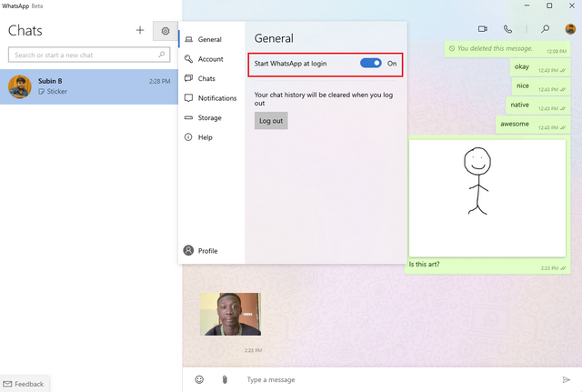Toggle Start WhatsApp at login switch
The width and height of the screenshot is (582, 392).
coord(370,63)
